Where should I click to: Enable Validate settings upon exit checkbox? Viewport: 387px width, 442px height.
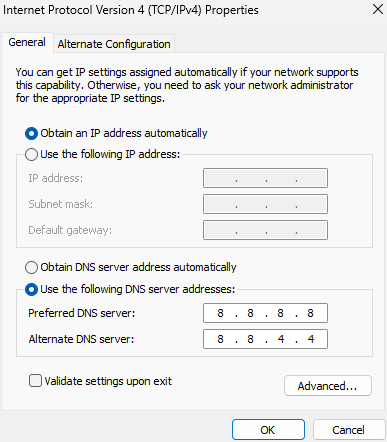pyautogui.click(x=35, y=381)
